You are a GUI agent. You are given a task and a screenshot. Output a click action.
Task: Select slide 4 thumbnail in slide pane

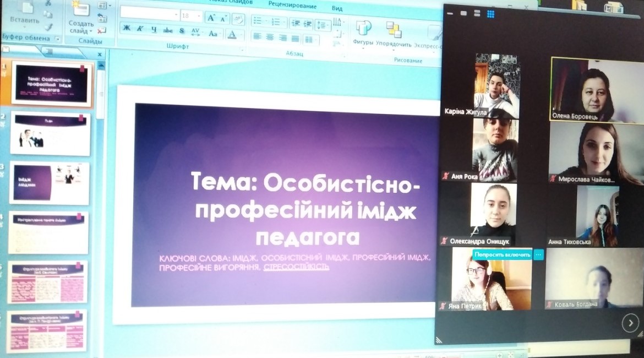tap(49, 232)
